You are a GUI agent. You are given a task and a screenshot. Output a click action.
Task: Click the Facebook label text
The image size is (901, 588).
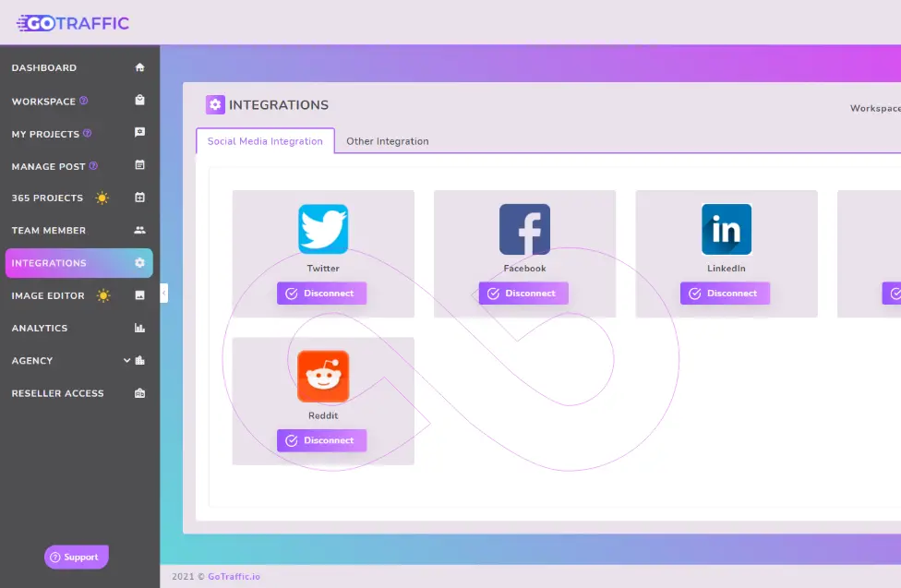(524, 269)
